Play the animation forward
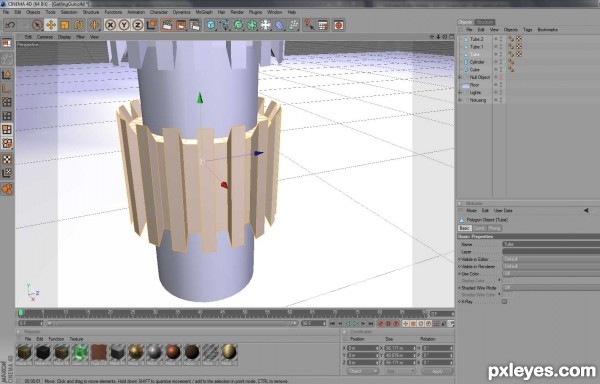The image size is (600, 384). pyautogui.click(x=355, y=324)
